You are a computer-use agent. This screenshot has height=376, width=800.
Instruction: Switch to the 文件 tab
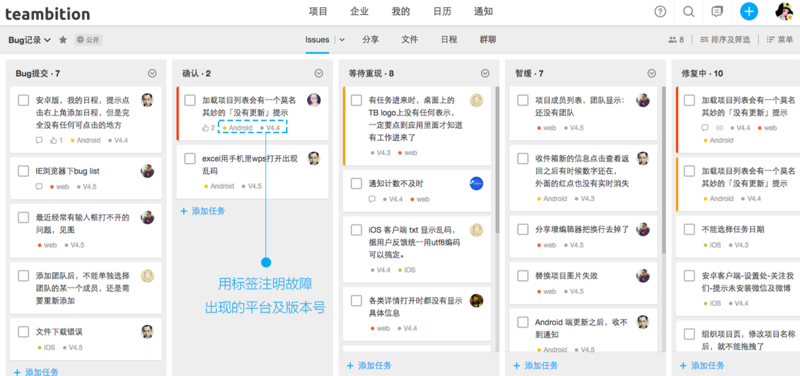pos(410,40)
